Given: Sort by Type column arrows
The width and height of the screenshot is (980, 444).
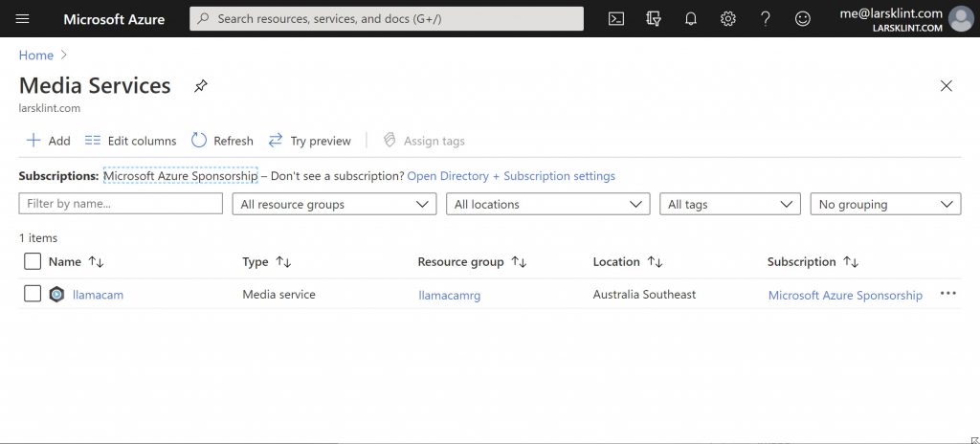Looking at the screenshot, I should [x=283, y=262].
